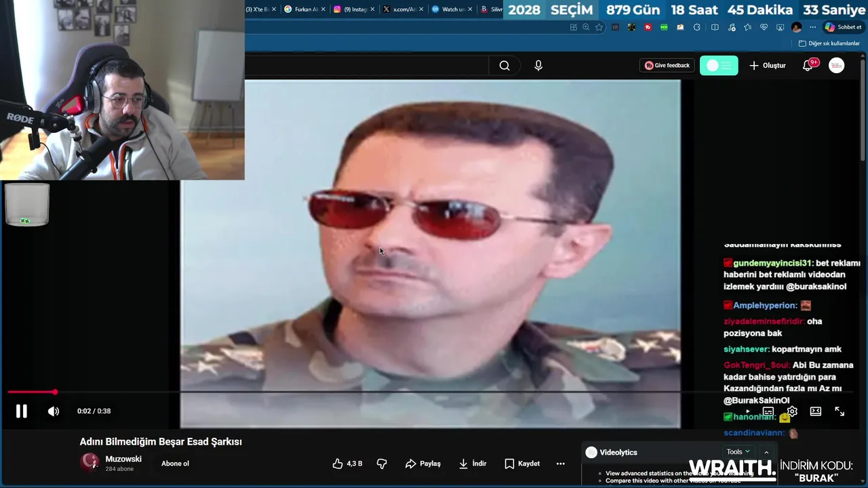The width and height of the screenshot is (868, 488).
Task: Open the three-dot more actions menu
Action: pos(560,464)
